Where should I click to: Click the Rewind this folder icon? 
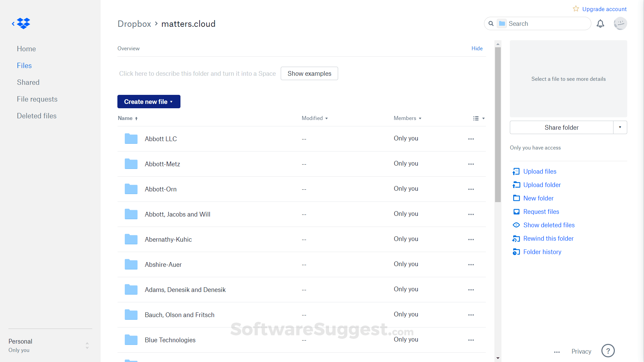point(516,239)
